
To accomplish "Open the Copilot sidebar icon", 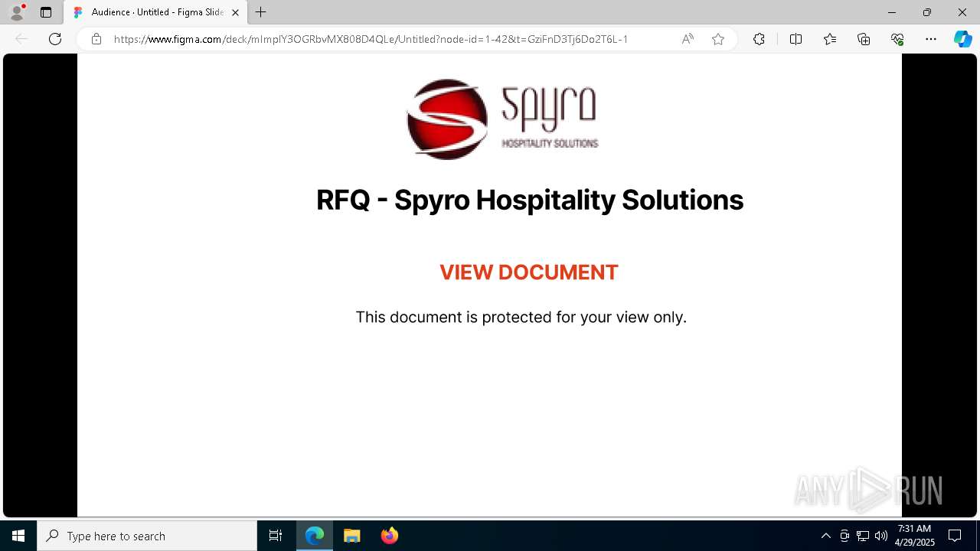I will 962,39.
